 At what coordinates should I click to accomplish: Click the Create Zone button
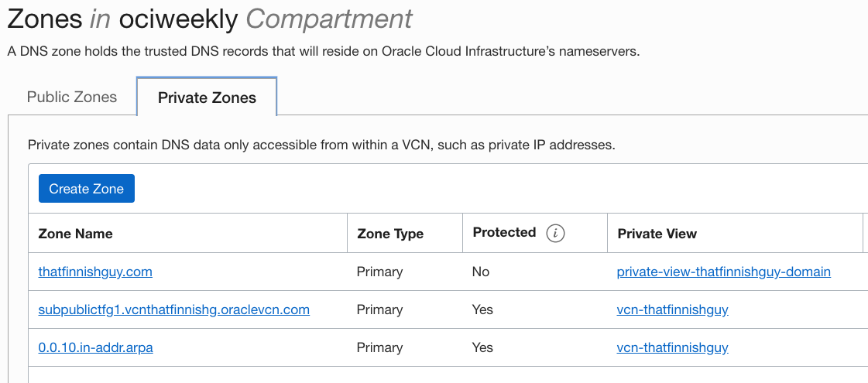pyautogui.click(x=87, y=189)
